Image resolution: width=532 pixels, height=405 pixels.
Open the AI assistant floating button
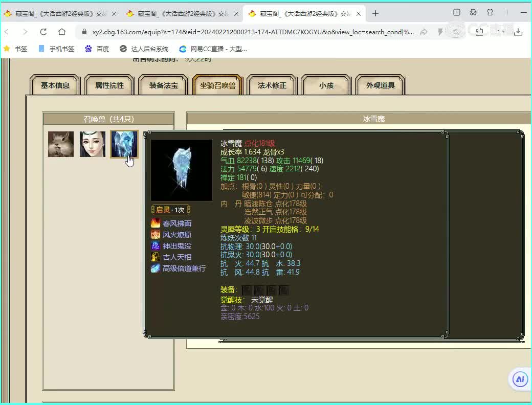tap(520, 379)
